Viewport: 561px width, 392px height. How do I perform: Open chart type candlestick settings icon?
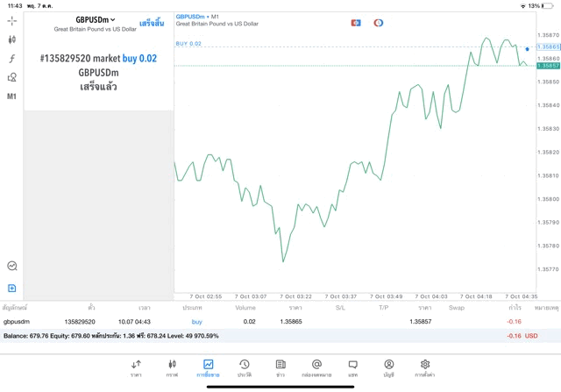coord(11,39)
